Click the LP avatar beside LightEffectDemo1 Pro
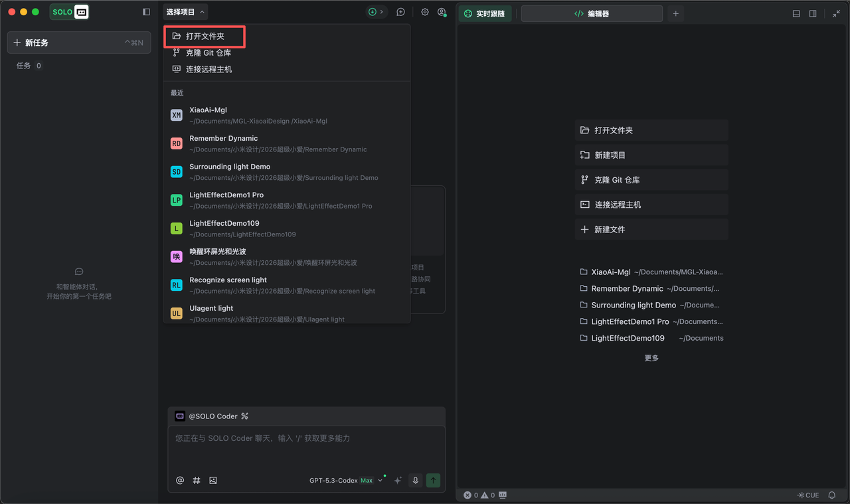 [176, 200]
